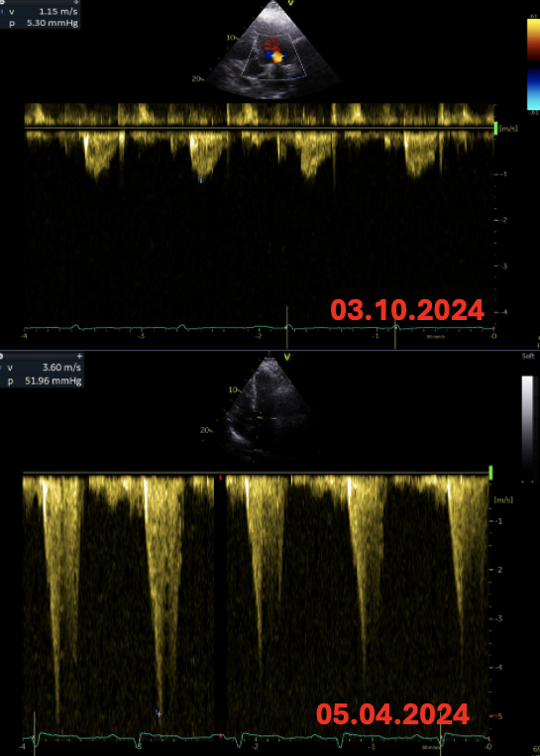Click the Soft label above the grayscale bar
The width and height of the screenshot is (540, 756).
[x=528, y=357]
